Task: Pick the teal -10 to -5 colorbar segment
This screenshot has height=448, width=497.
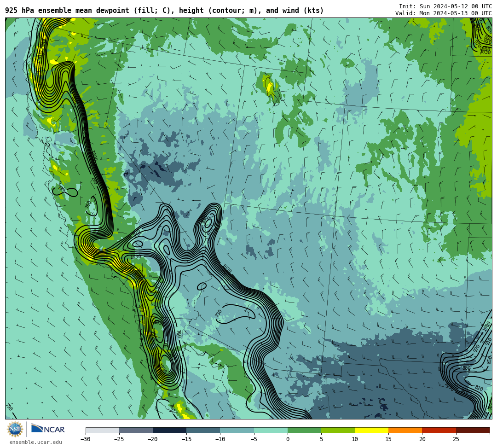Action: (x=237, y=430)
